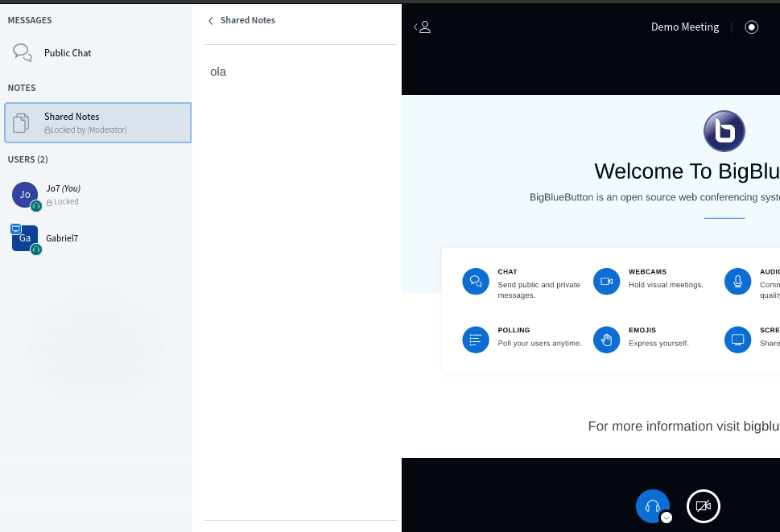The image size is (780, 532).
Task: Click the recording indicator button
Action: [751, 27]
